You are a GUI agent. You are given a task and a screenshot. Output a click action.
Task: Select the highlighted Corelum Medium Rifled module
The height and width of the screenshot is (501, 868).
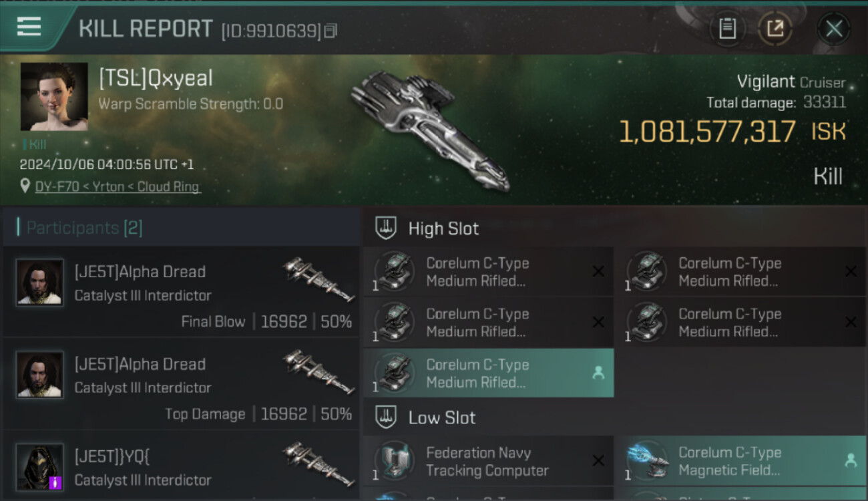[488, 373]
